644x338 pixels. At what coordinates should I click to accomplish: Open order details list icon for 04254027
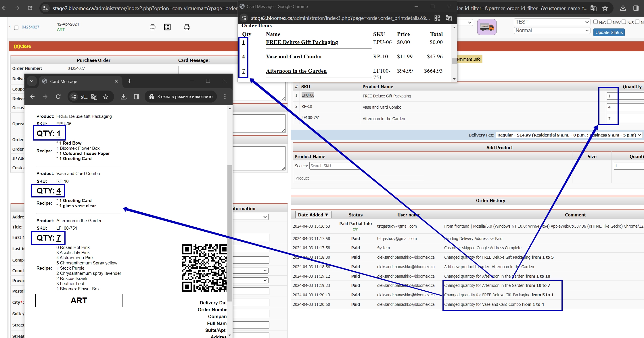coord(167,27)
